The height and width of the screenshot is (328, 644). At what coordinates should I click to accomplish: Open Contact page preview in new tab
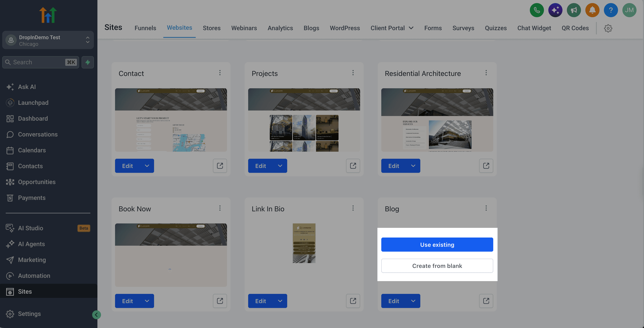(220, 166)
